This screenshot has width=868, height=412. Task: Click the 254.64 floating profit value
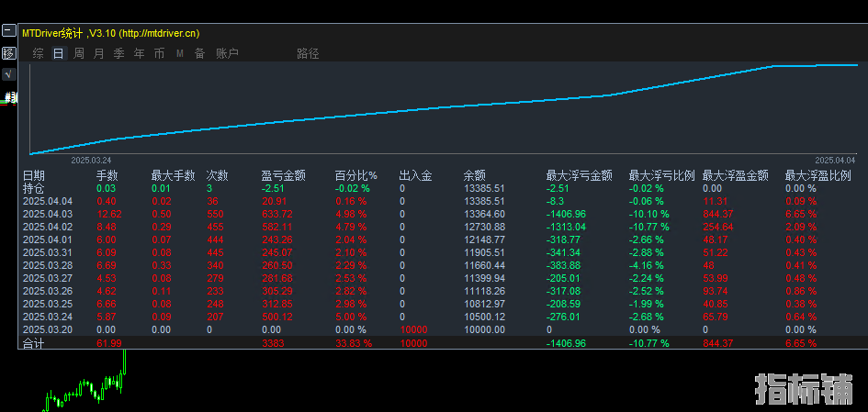click(x=717, y=227)
